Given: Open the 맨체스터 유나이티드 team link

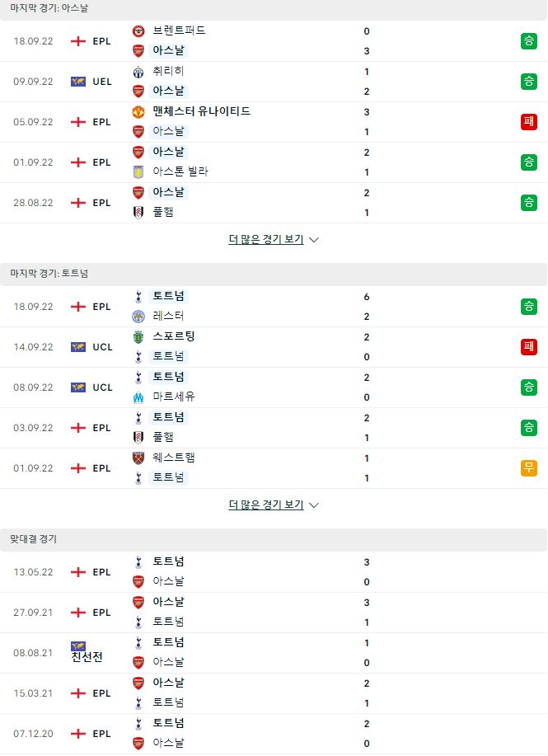Looking at the screenshot, I should [x=201, y=111].
